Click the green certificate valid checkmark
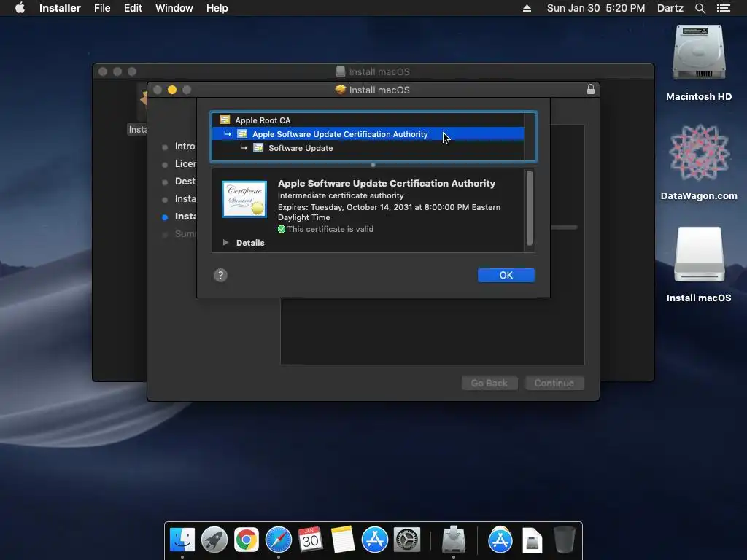Screen dimensions: 747x560 (x=282, y=229)
